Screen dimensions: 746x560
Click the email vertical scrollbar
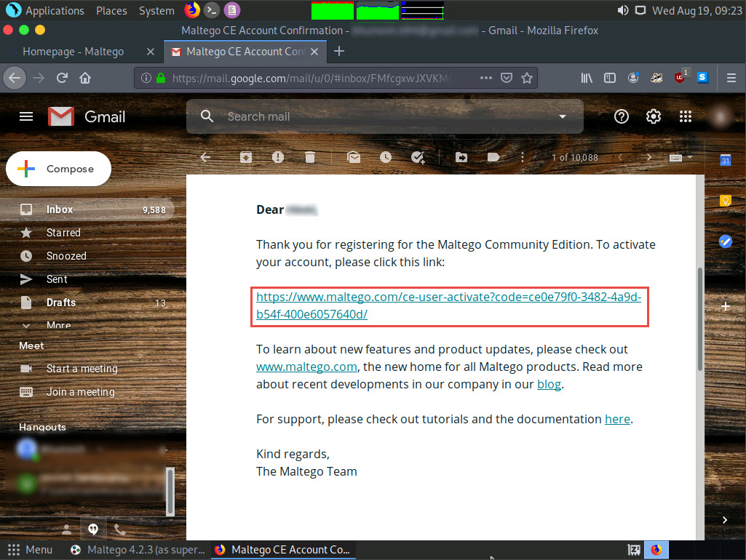click(x=700, y=319)
